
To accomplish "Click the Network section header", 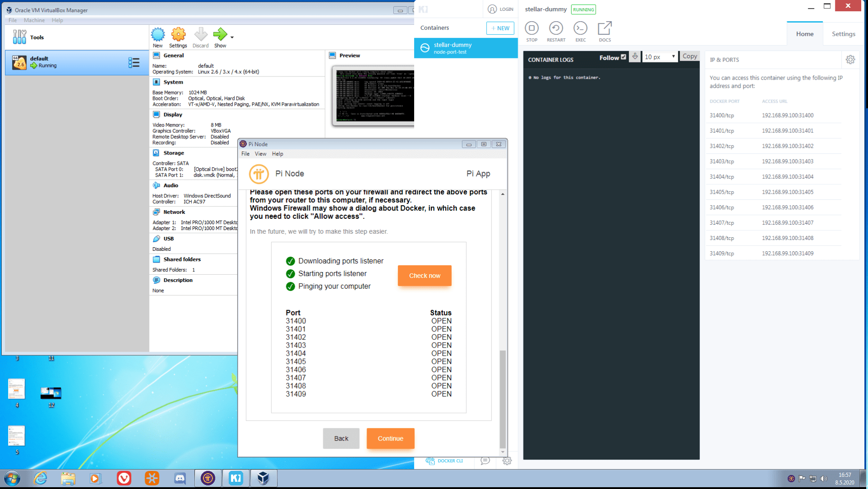I will pyautogui.click(x=174, y=212).
